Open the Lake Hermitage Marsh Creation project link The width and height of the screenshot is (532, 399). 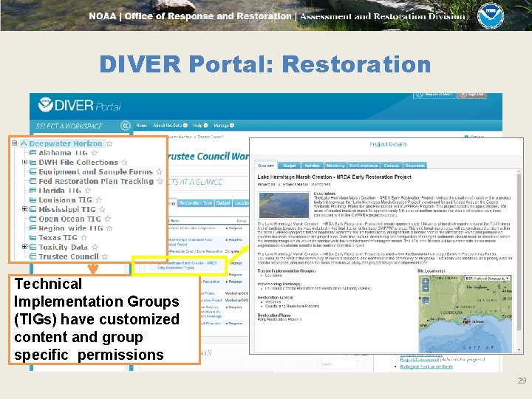[x=188, y=265]
